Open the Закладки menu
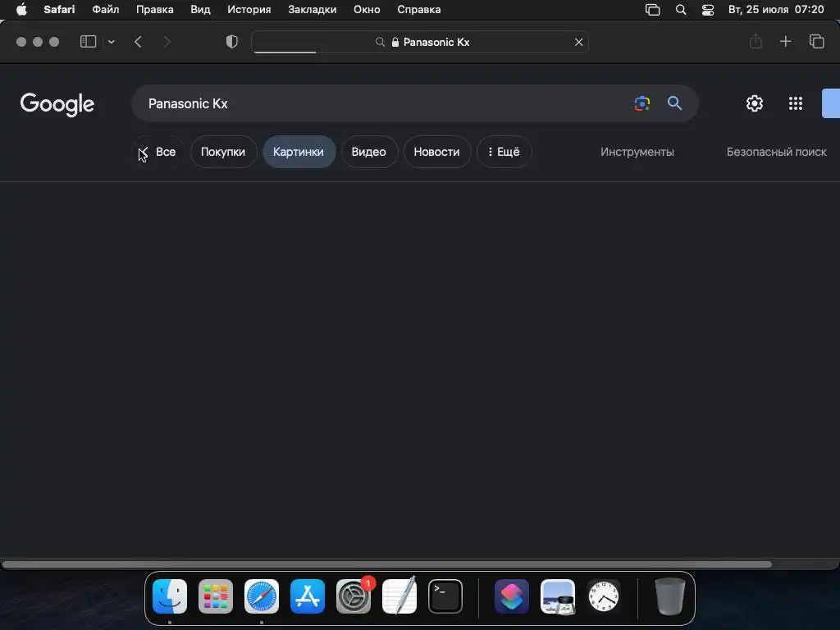The width and height of the screenshot is (840, 630). pos(313,10)
